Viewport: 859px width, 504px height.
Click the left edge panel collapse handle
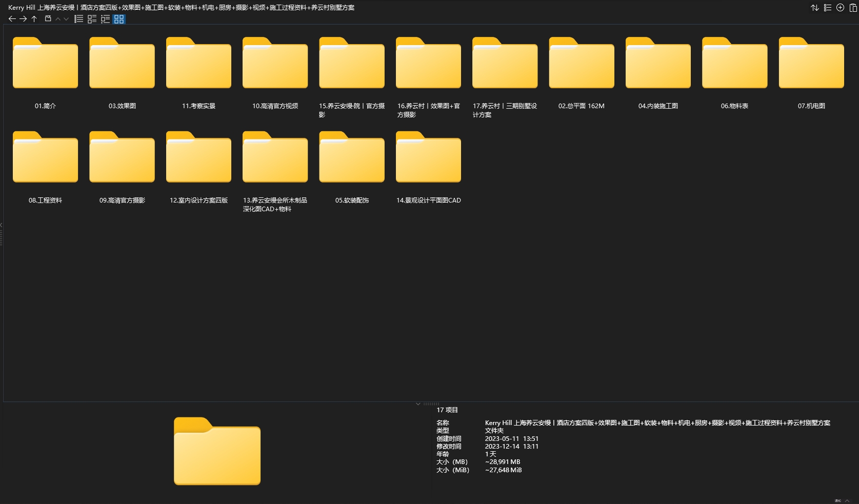pos(2,225)
